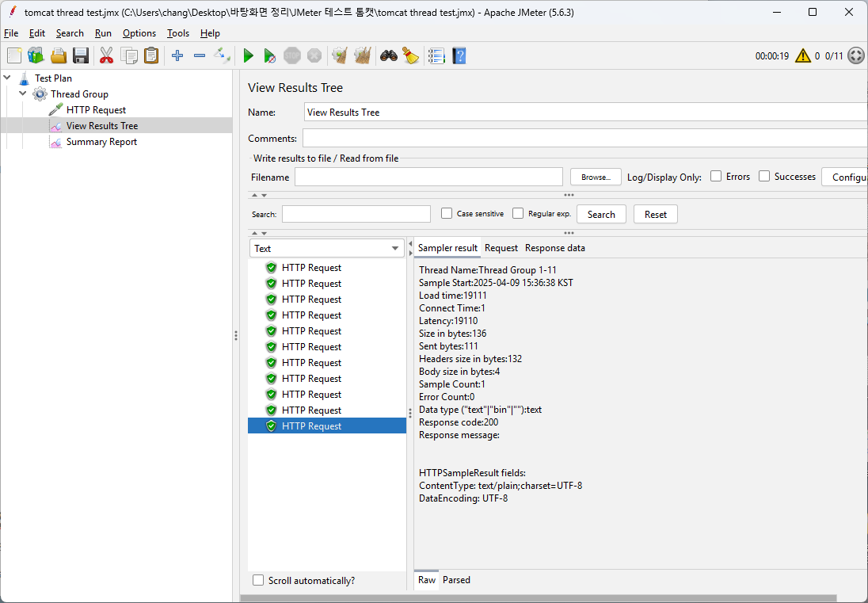The height and width of the screenshot is (603, 868).
Task: Tick the Regular exp. checkbox
Action: tap(518, 213)
